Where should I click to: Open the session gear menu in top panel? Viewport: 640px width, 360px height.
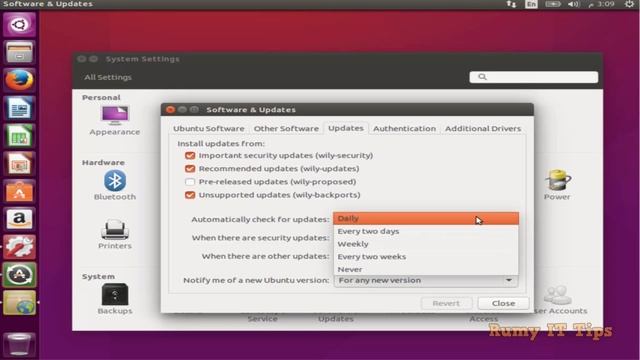pyautogui.click(x=630, y=4)
